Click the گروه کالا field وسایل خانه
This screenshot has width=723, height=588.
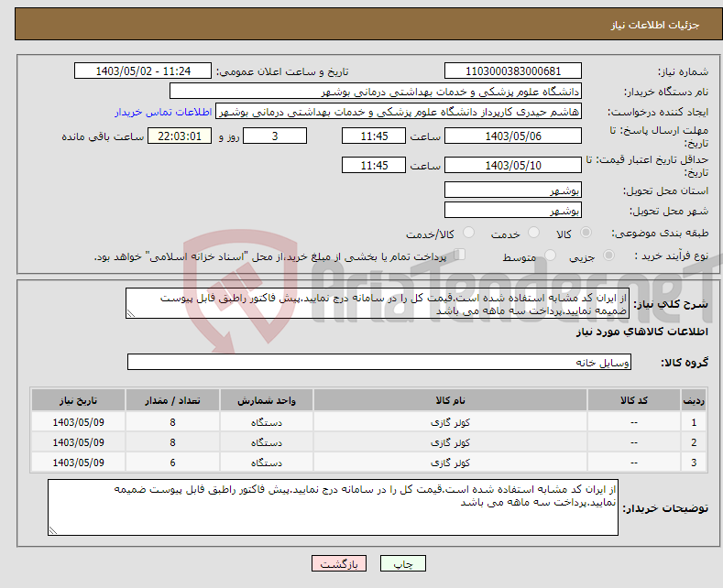(379, 362)
